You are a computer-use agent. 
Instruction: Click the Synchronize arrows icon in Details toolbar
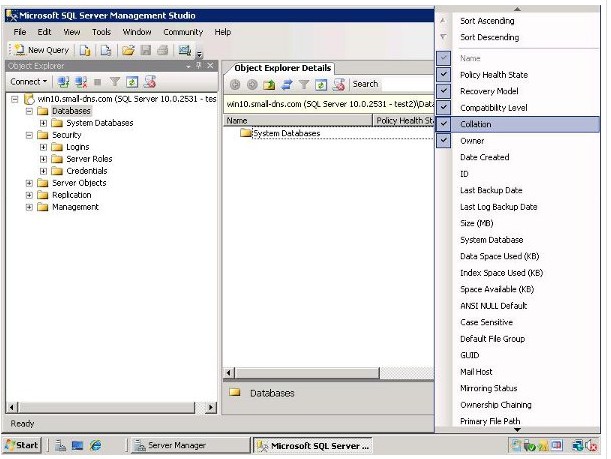(x=287, y=84)
